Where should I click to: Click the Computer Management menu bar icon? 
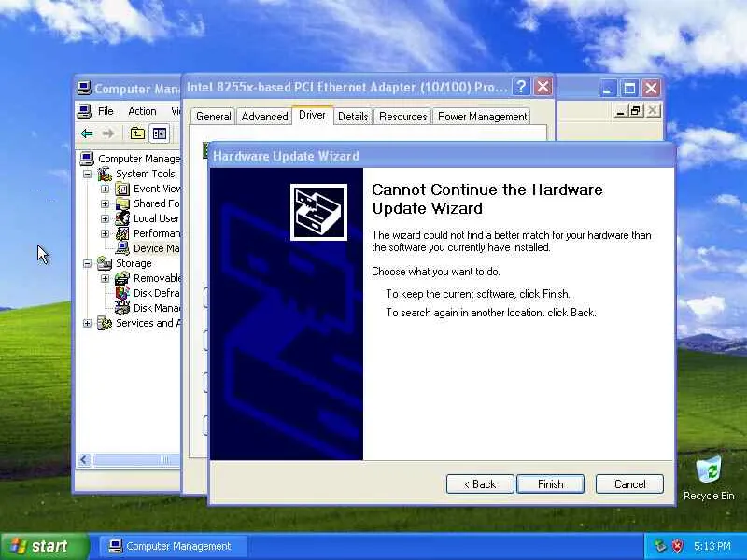pos(84,111)
